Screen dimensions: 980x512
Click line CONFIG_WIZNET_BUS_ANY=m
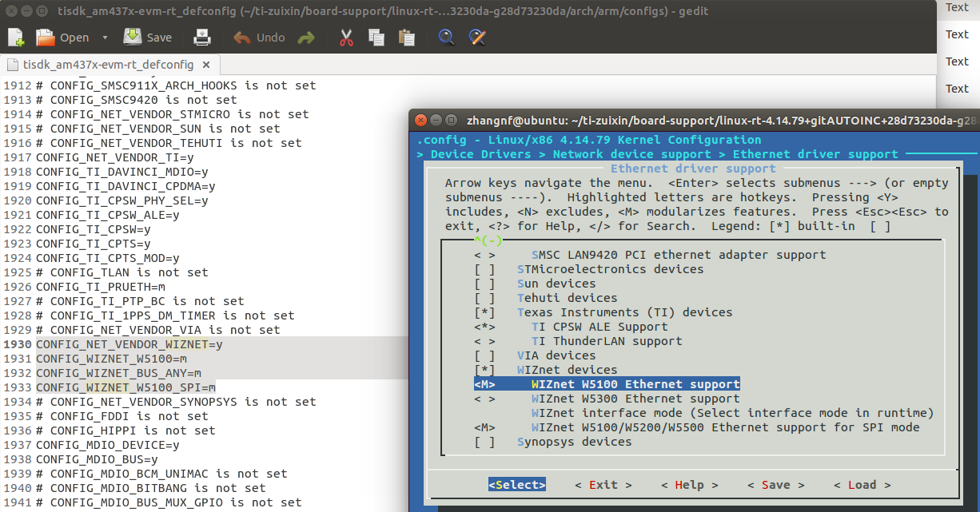119,373
